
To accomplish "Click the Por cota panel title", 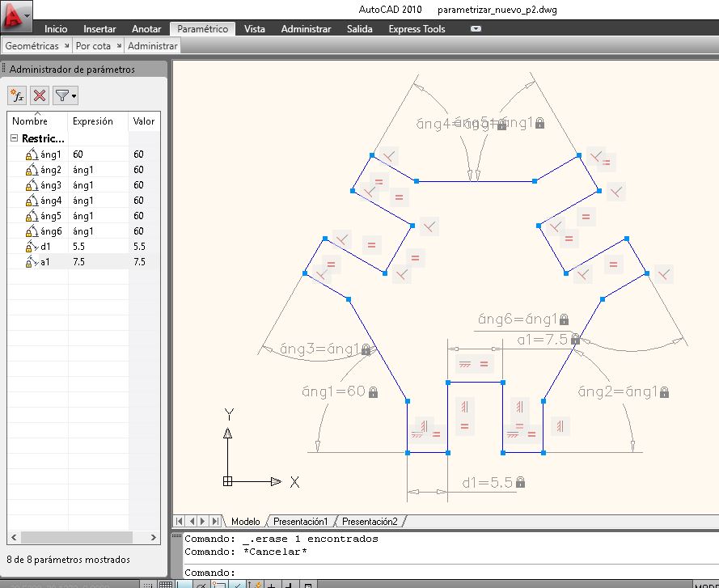I will tap(93, 46).
